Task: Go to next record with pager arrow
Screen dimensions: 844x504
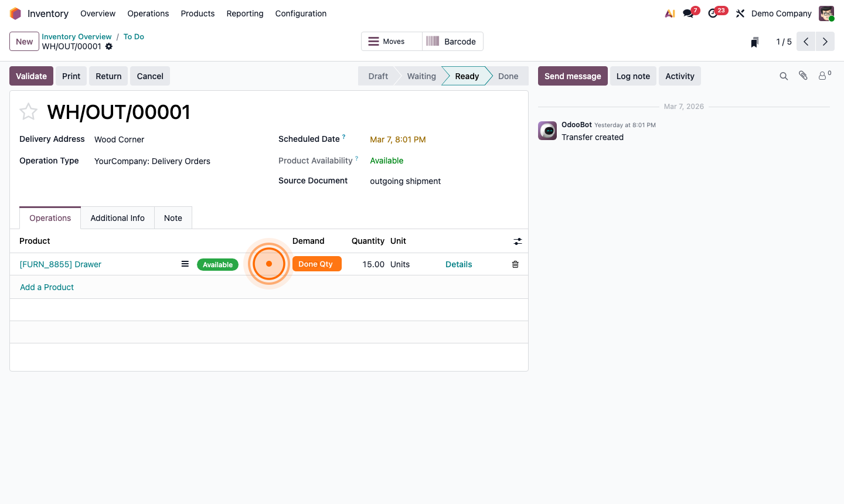Action: (x=825, y=42)
